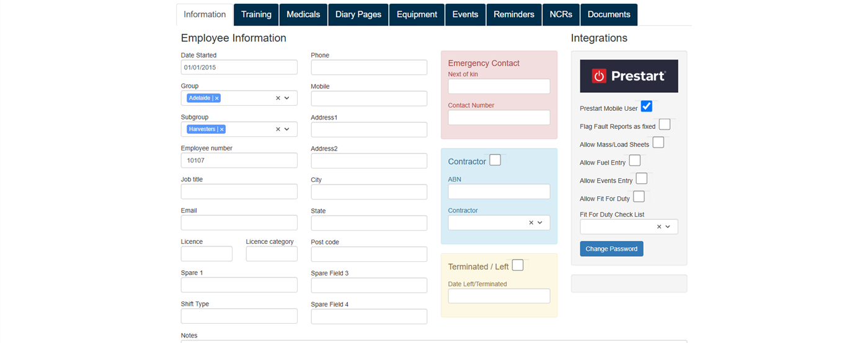Clear the Contractor dropdown selection
The image size is (868, 343).
click(x=531, y=223)
